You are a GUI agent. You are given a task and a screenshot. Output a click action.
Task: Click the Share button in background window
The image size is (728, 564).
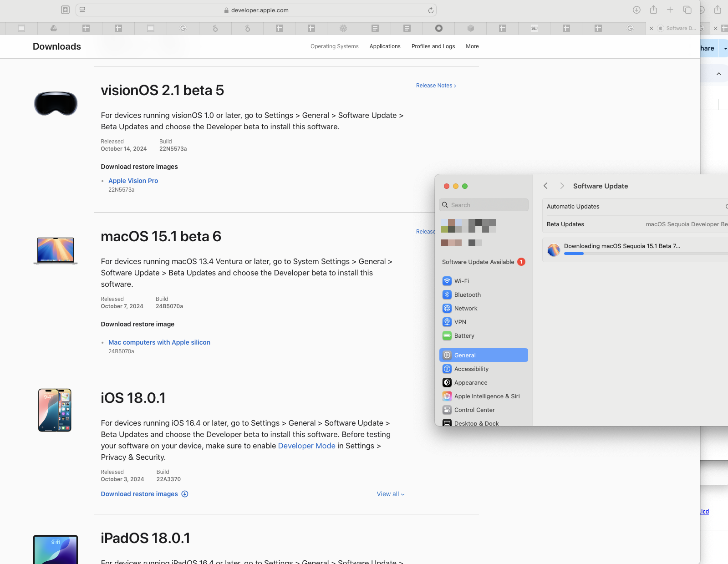point(708,48)
